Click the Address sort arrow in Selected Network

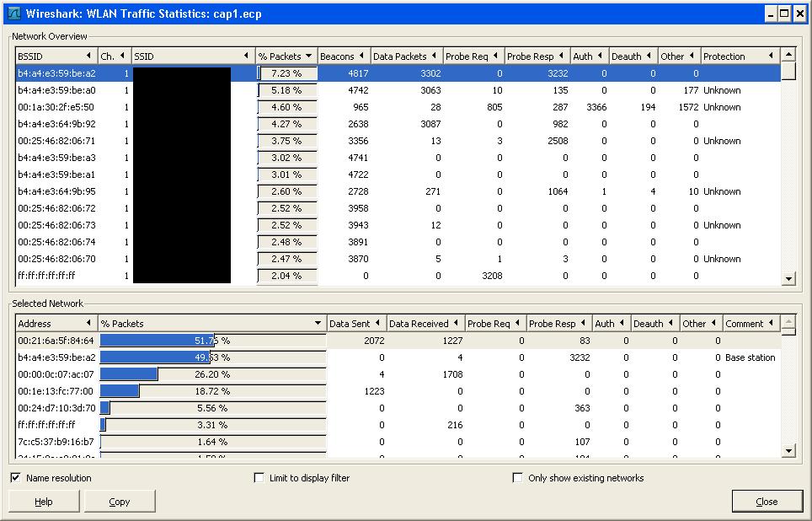pos(89,323)
